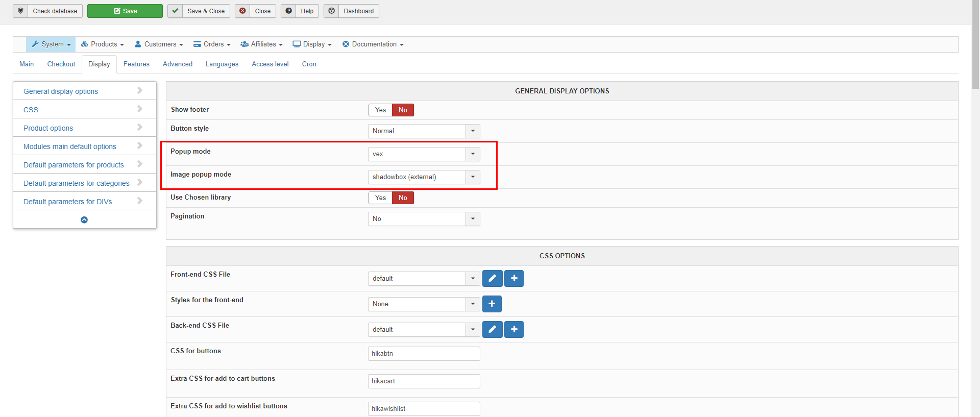Image resolution: width=980 pixels, height=417 pixels.
Task: Set Use Chosen library to Yes
Action: tap(380, 198)
